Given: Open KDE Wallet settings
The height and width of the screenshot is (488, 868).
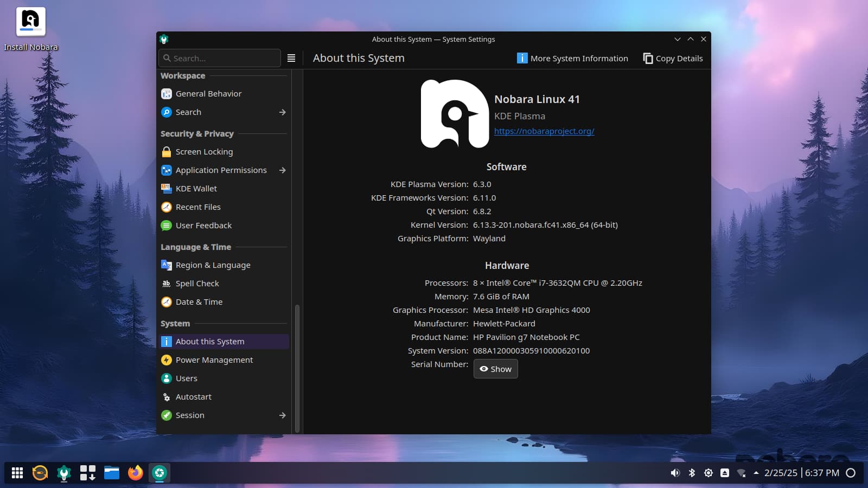Looking at the screenshot, I should pyautogui.click(x=224, y=189).
